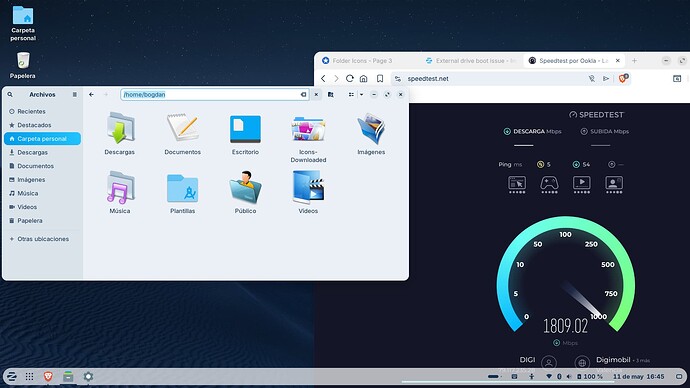Go back in the browser
690x388 pixels.
pos(323,78)
